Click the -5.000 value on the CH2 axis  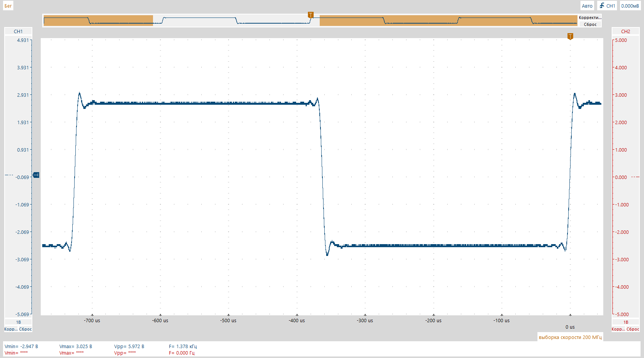coord(622,314)
